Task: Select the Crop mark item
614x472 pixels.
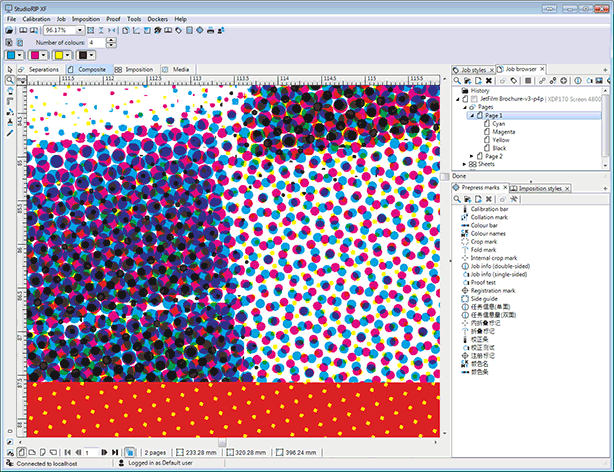Action: point(484,242)
